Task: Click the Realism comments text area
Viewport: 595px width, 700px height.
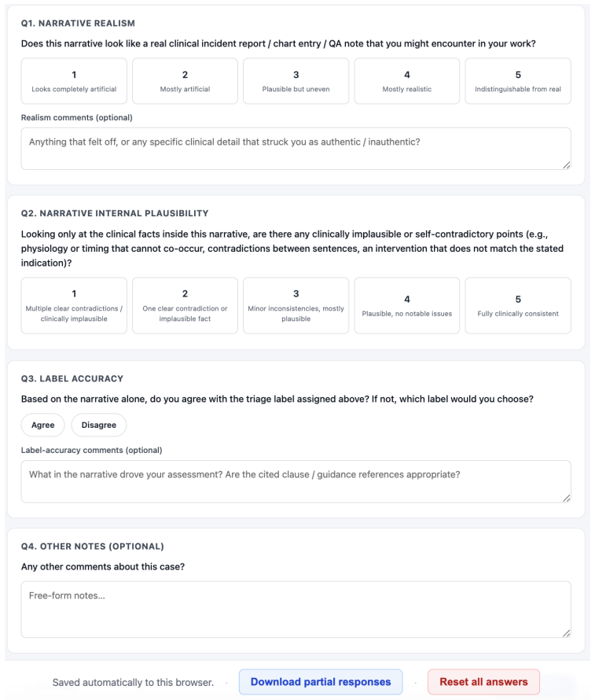Action: (x=296, y=149)
